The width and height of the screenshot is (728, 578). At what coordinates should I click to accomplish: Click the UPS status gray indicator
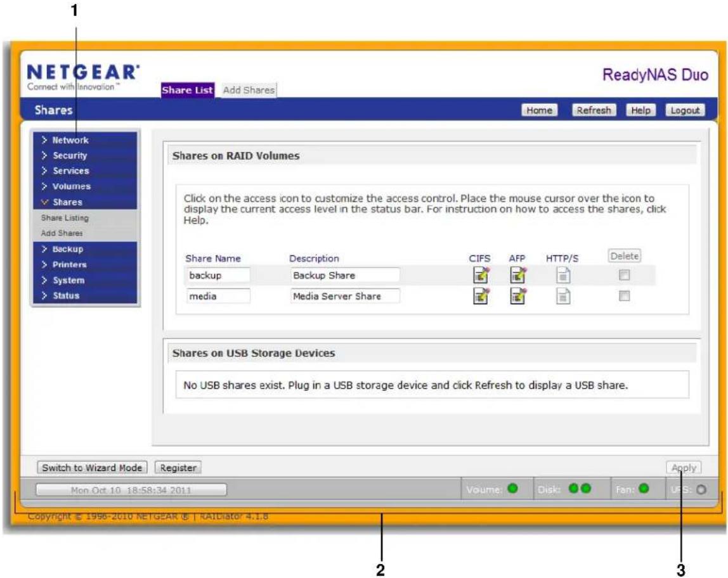tap(701, 489)
